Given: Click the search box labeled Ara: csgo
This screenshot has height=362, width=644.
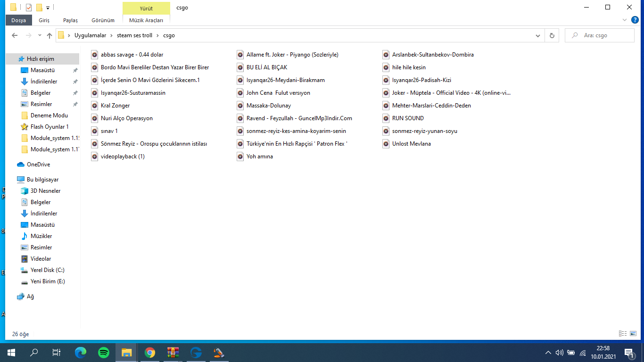Looking at the screenshot, I should click(600, 35).
